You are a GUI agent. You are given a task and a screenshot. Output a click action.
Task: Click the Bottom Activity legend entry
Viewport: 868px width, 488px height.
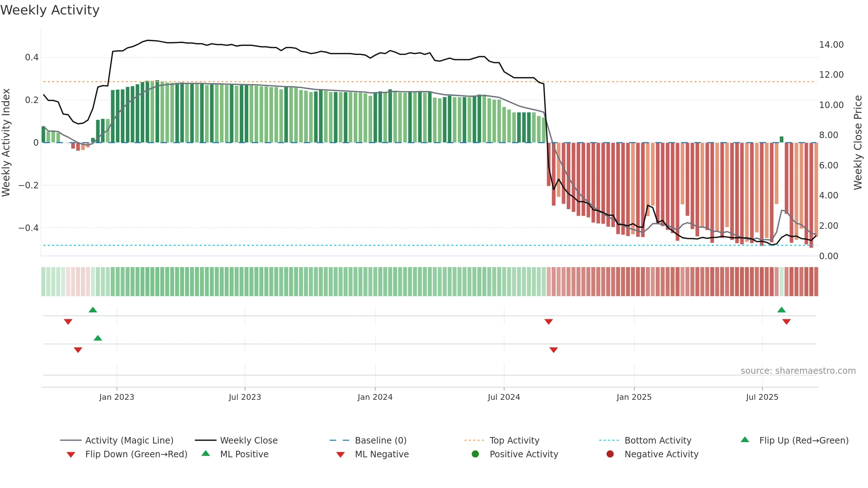coord(645,440)
